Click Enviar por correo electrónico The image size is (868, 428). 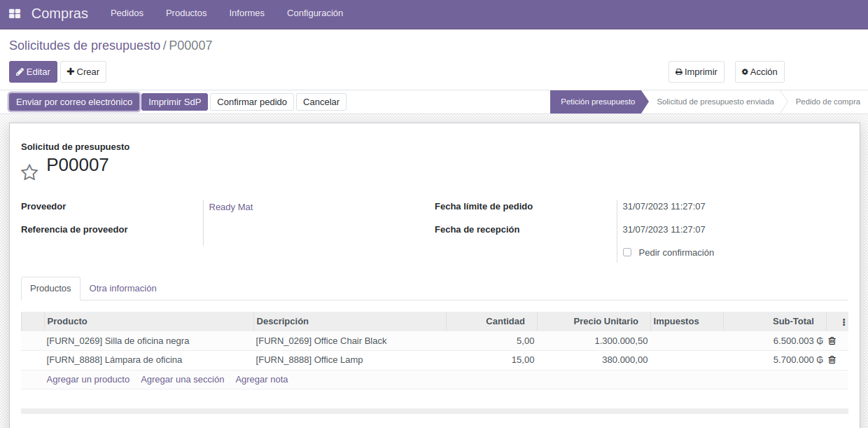point(73,101)
